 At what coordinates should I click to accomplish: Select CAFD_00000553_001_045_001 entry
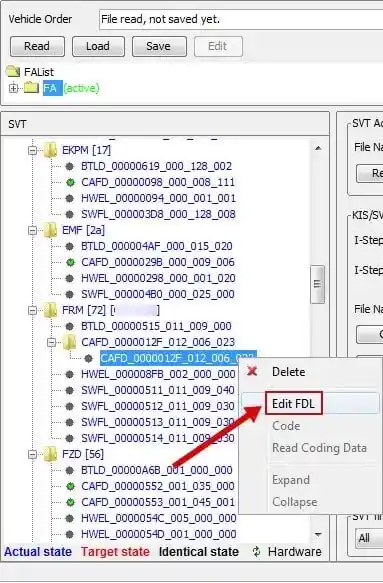click(x=158, y=502)
